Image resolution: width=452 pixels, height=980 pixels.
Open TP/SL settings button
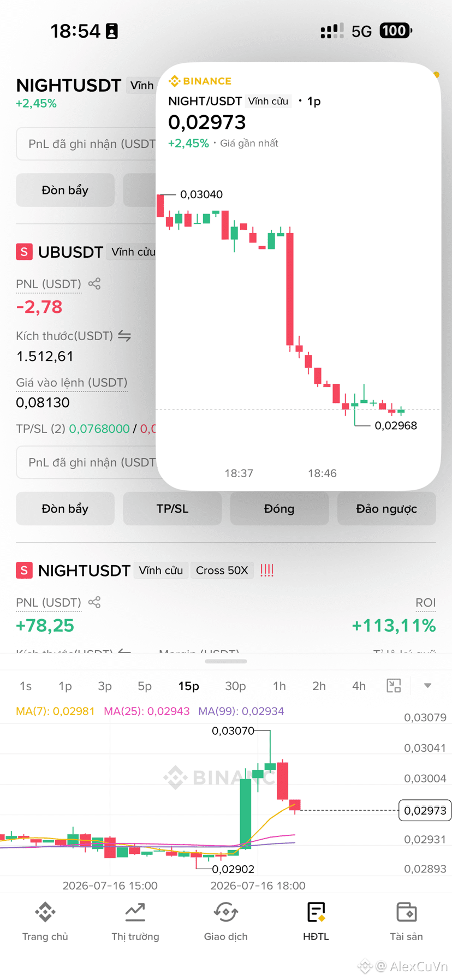[173, 509]
